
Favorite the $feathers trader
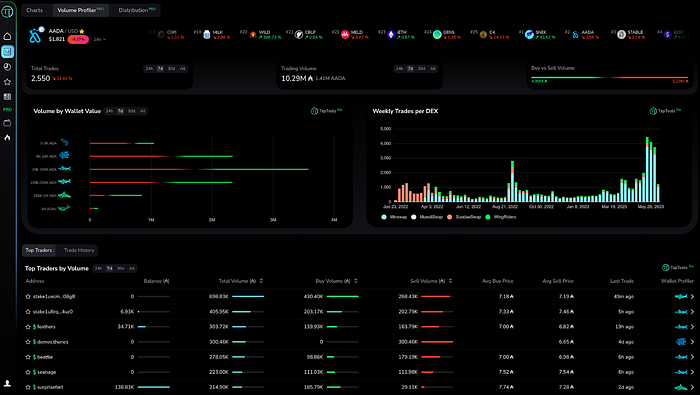(28, 327)
